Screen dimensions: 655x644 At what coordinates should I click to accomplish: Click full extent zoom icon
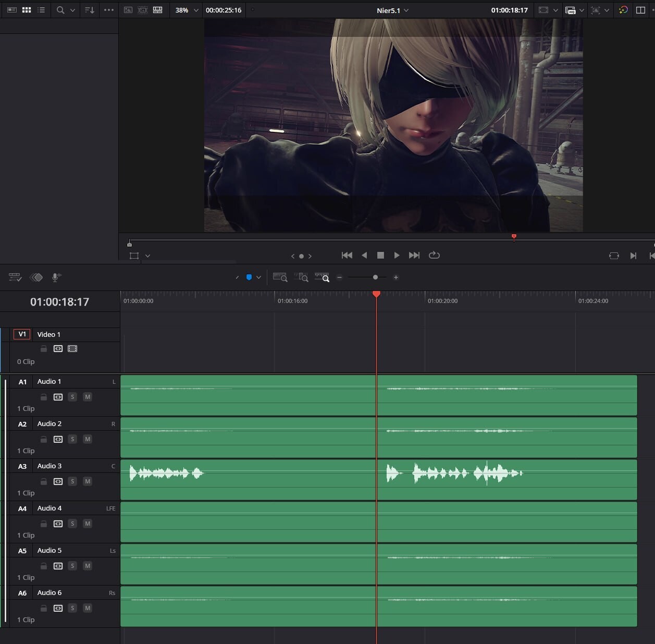[280, 277]
